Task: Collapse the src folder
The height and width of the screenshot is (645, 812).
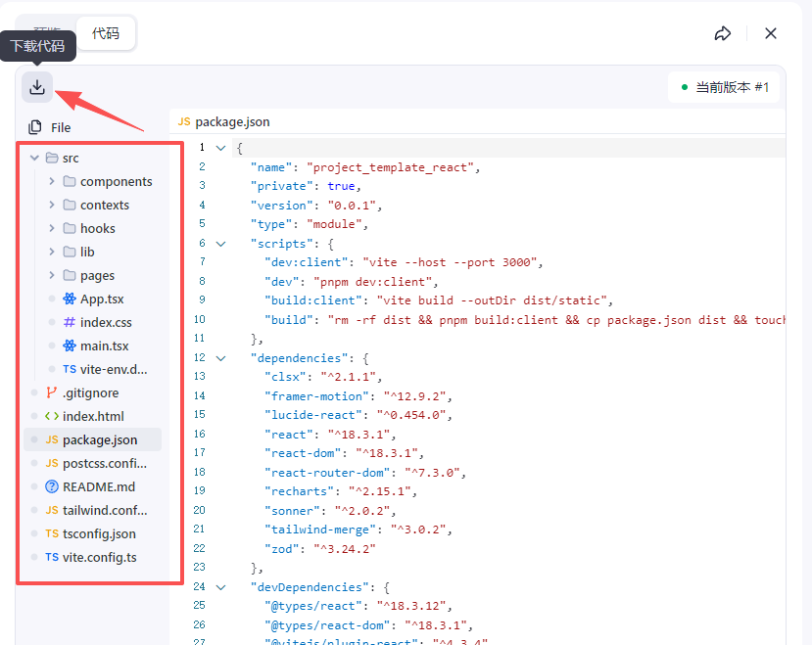Action: point(35,158)
